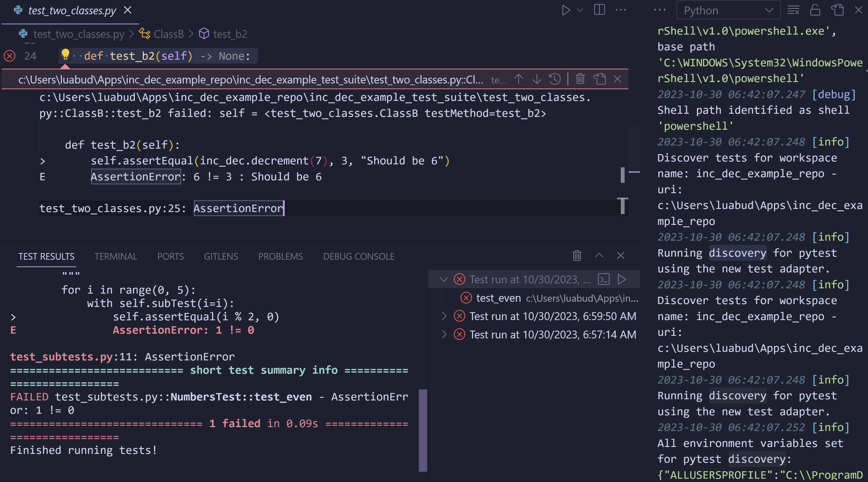Toggle the lightbulb code action on line 24
868x482 pixels.
tap(65, 54)
